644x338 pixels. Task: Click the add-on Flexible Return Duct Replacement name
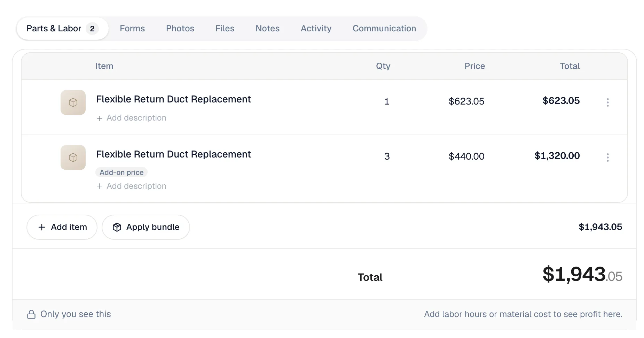[x=173, y=154]
